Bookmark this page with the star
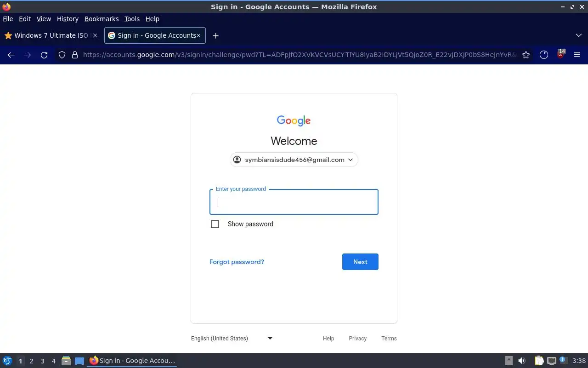This screenshot has height=368, width=588. pos(526,55)
